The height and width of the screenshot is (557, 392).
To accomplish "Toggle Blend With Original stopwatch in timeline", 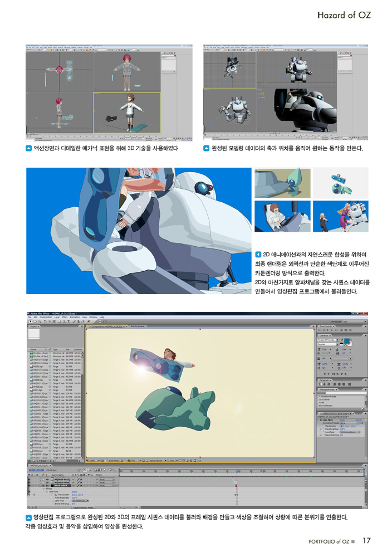I will [x=53, y=504].
